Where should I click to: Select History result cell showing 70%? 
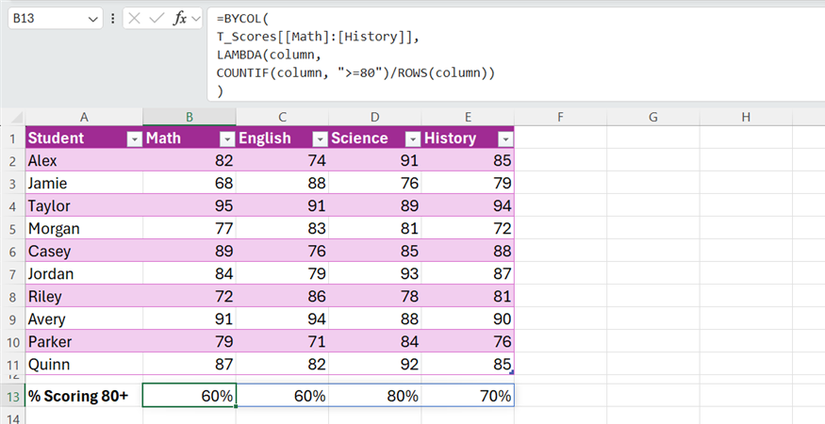click(468, 396)
